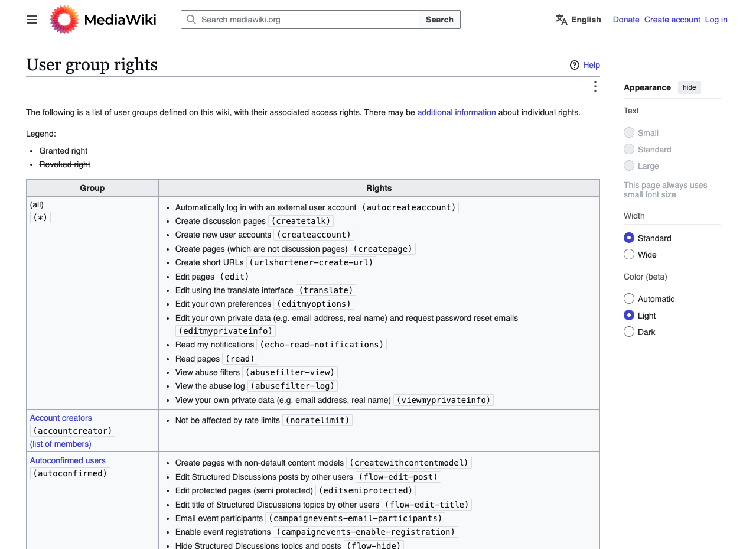This screenshot has height=549, width=756.
Task: Click the (createtalk) code label
Action: 301,221
